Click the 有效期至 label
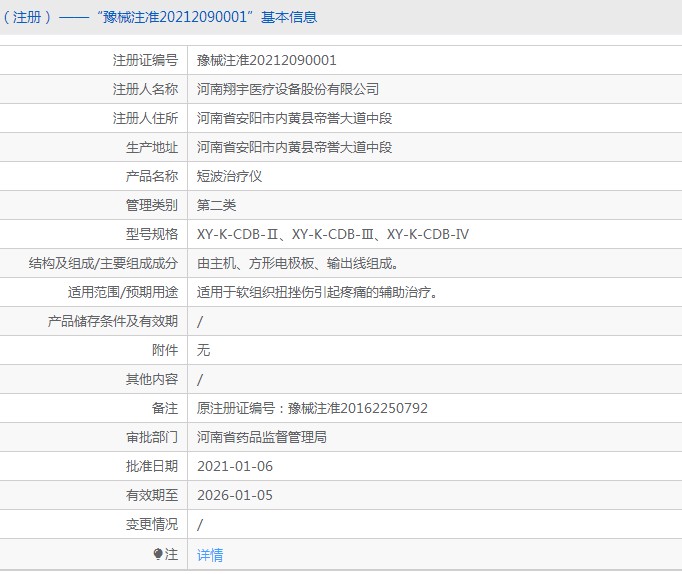682x574 pixels. click(x=152, y=495)
